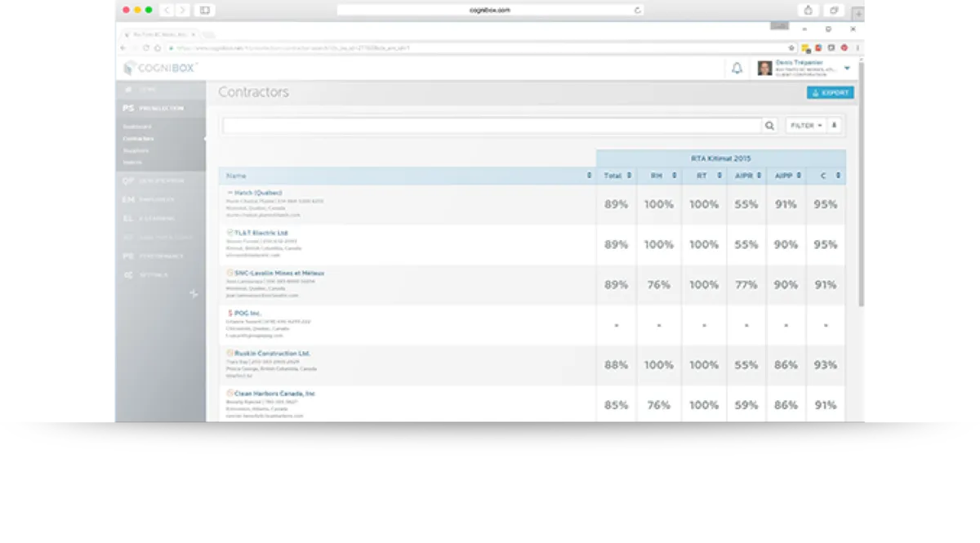Click SNC-Lavalin's 77% AIPR value

(x=746, y=285)
